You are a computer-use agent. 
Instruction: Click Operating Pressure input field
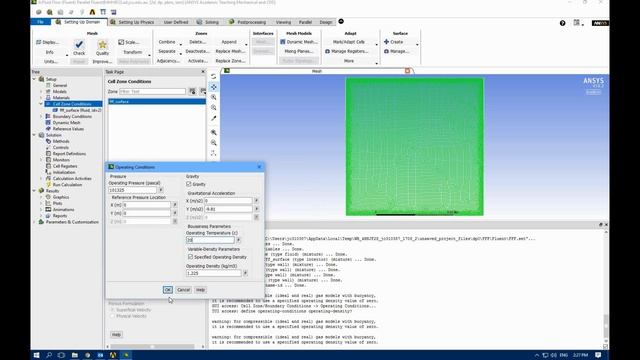(133, 190)
